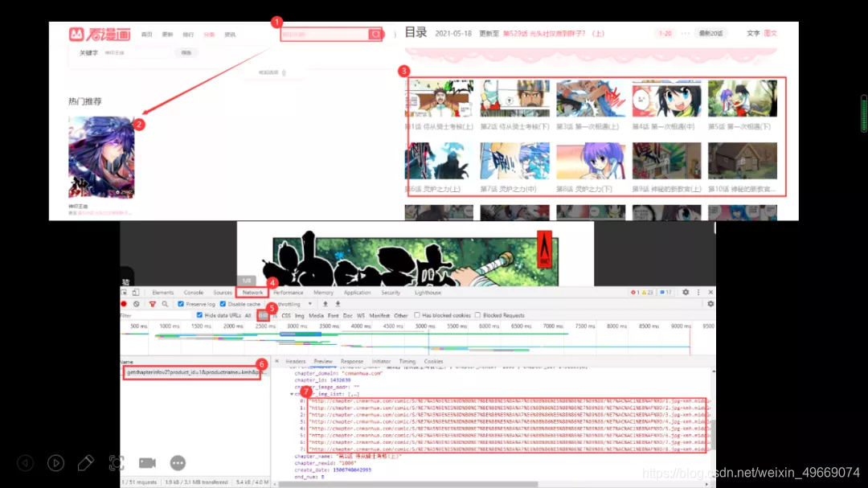868x488 pixels.
Task: Open the Memory tab in DevTools
Action: coord(323,293)
